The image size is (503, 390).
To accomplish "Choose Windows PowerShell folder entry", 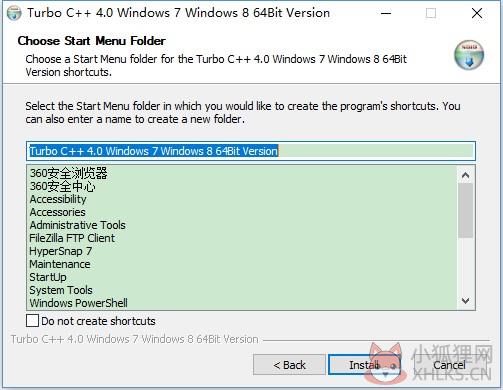I will point(79,303).
